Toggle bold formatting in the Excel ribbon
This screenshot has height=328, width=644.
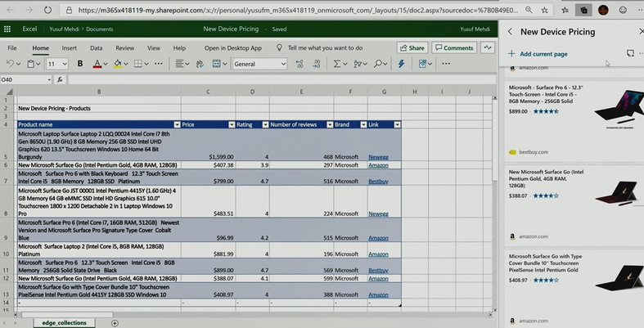(79, 64)
